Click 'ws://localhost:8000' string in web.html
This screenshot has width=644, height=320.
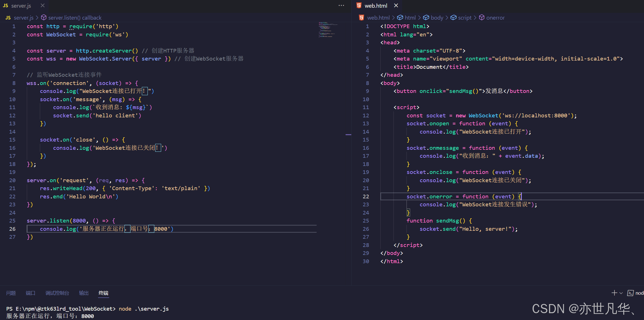point(536,115)
